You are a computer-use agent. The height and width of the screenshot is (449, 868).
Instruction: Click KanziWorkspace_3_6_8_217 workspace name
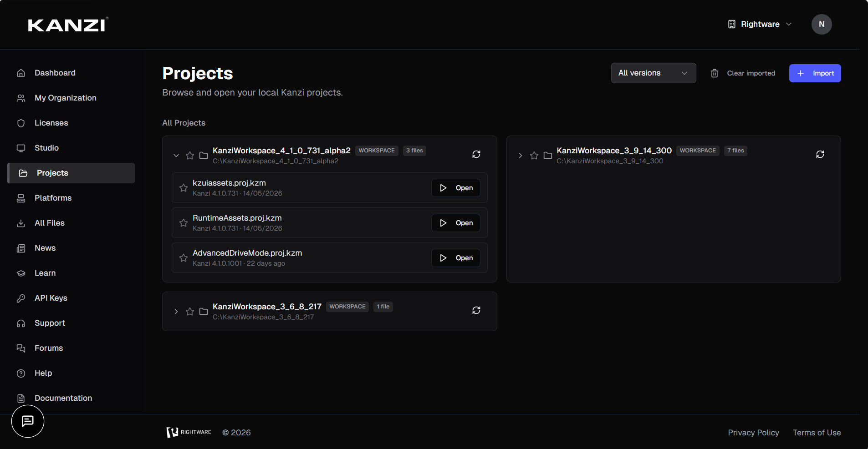(267, 307)
